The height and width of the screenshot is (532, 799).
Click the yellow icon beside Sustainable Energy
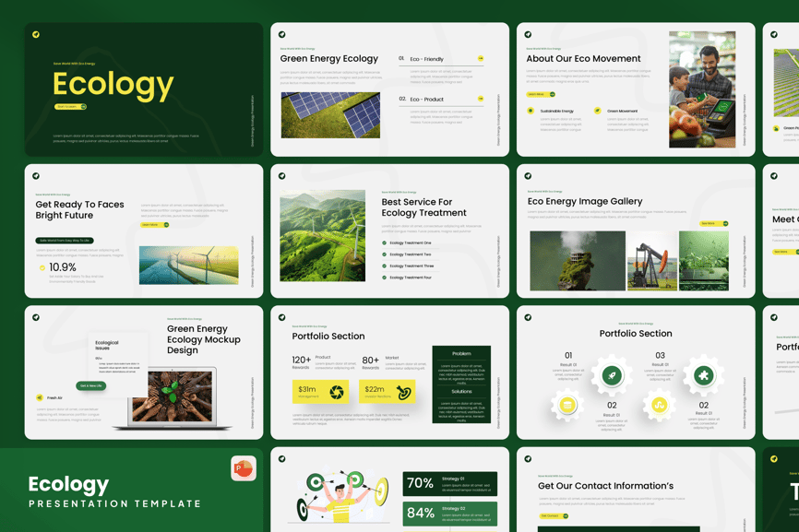[x=531, y=111]
